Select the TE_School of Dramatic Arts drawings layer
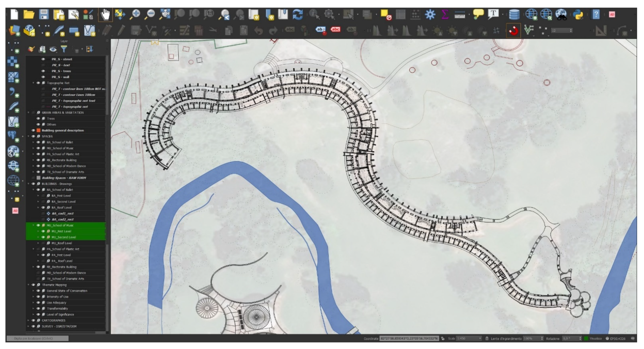The image size is (644, 349). pos(65,279)
